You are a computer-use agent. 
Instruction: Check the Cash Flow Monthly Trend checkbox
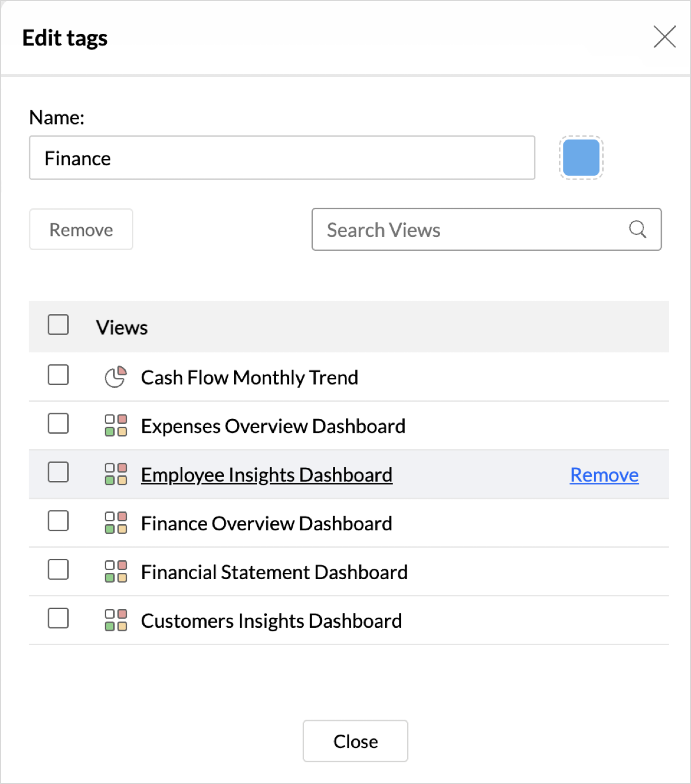coord(59,375)
